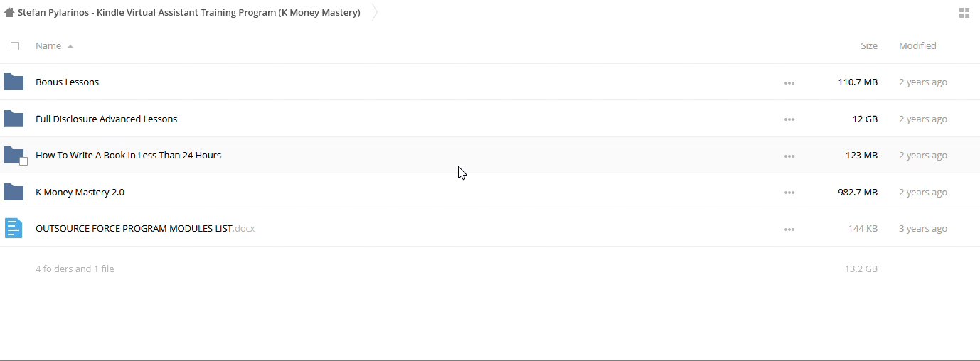Viewport: 980px width, 361px height.
Task: Open the Bonus Lessons folder
Action: pos(67,82)
